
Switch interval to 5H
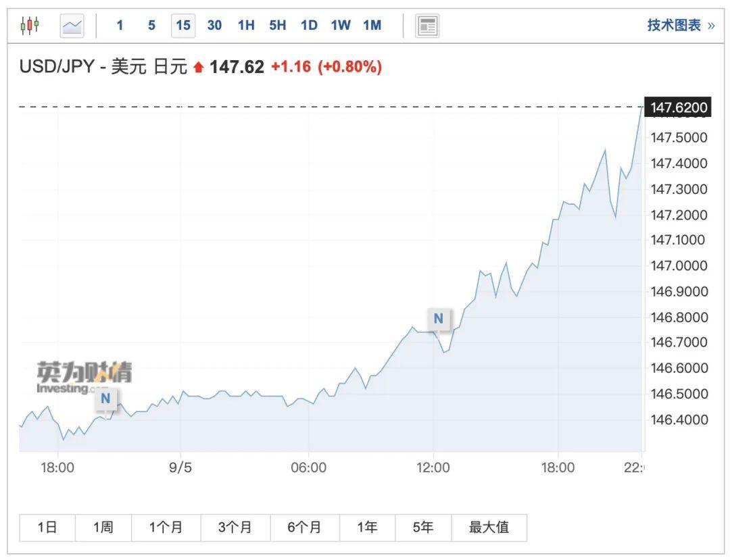coord(278,25)
